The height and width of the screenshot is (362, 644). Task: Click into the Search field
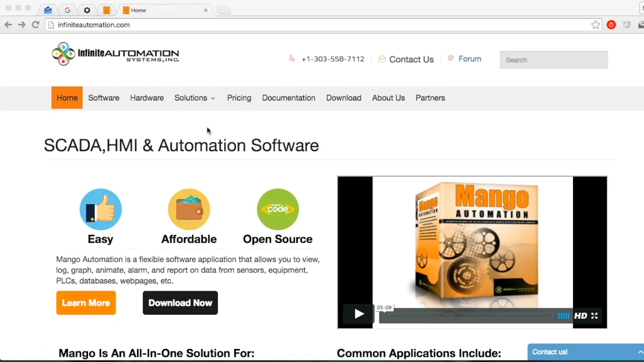(x=553, y=60)
